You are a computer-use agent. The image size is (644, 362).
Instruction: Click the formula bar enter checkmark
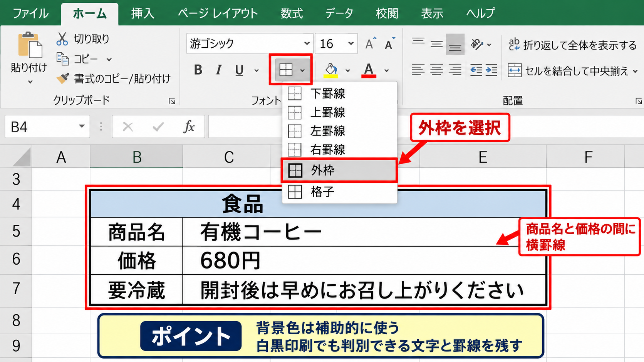158,127
